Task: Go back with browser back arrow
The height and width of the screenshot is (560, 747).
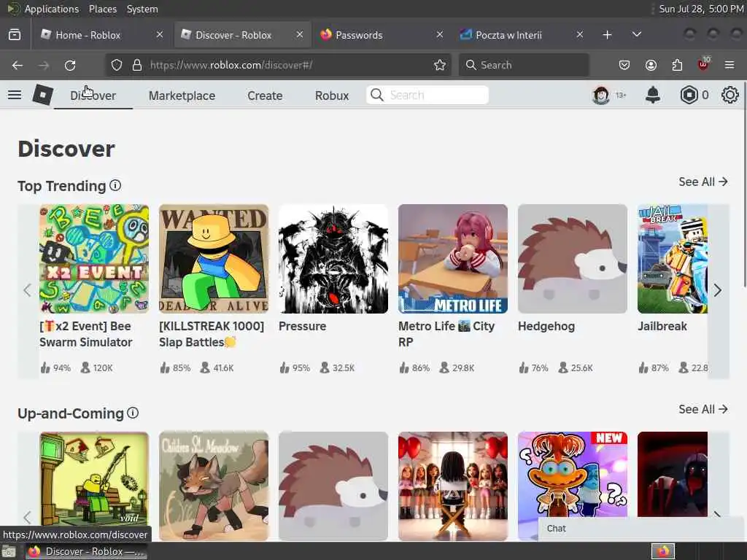Action: pyautogui.click(x=18, y=65)
